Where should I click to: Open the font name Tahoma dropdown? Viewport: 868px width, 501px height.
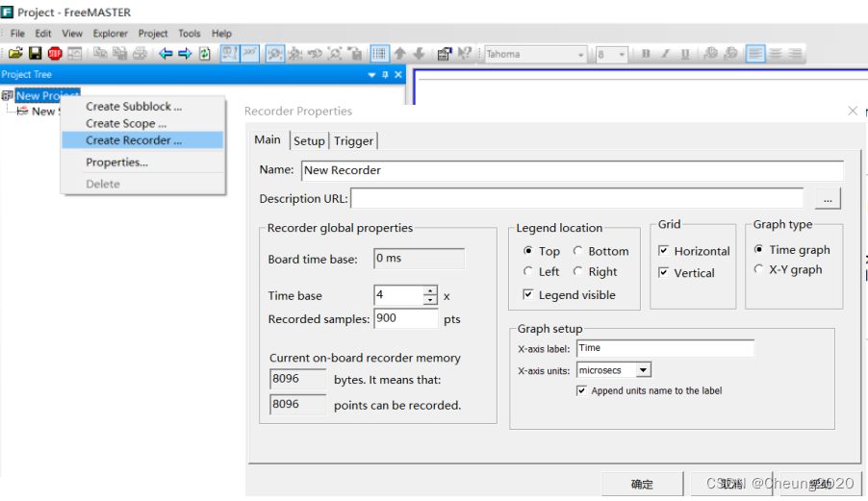[x=580, y=54]
